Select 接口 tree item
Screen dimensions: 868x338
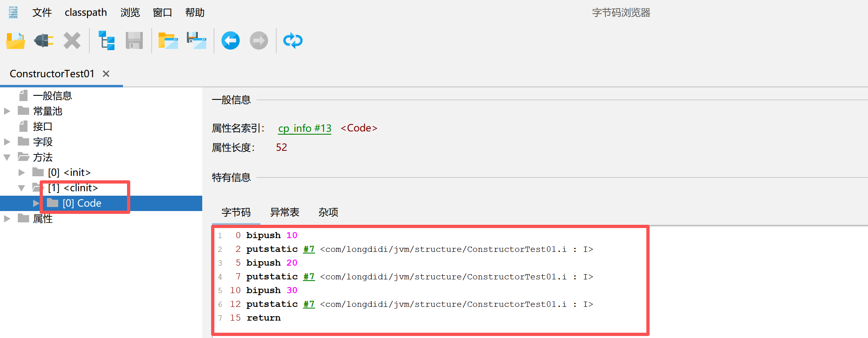[x=43, y=127]
